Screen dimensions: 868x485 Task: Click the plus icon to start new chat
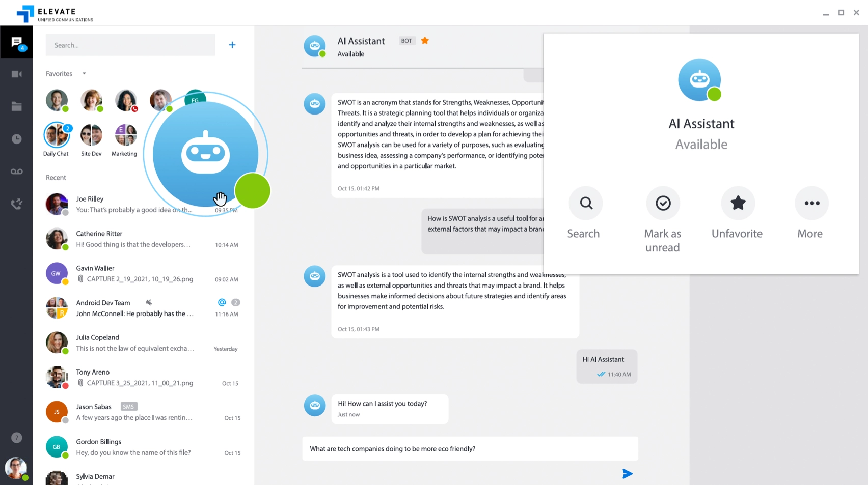232,45
